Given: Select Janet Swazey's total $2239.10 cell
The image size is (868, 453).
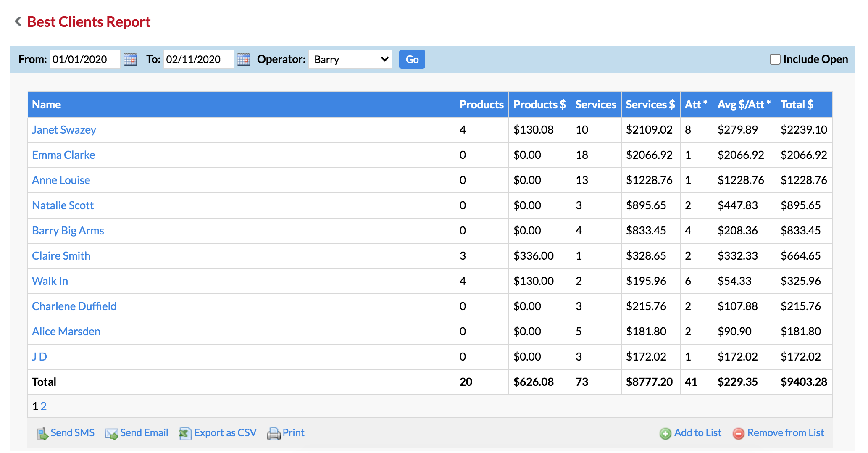Looking at the screenshot, I should (x=804, y=130).
